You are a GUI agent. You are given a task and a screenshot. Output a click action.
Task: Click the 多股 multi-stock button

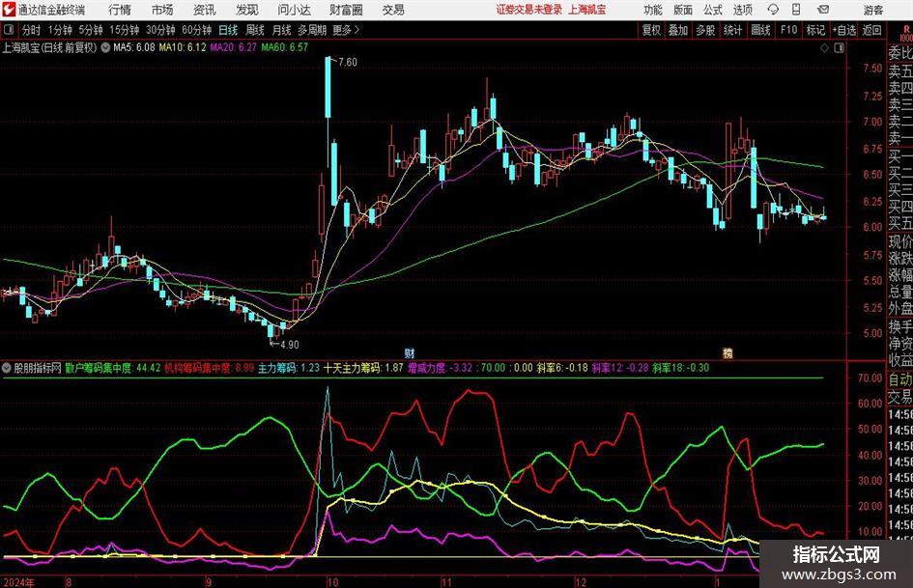pos(705,30)
